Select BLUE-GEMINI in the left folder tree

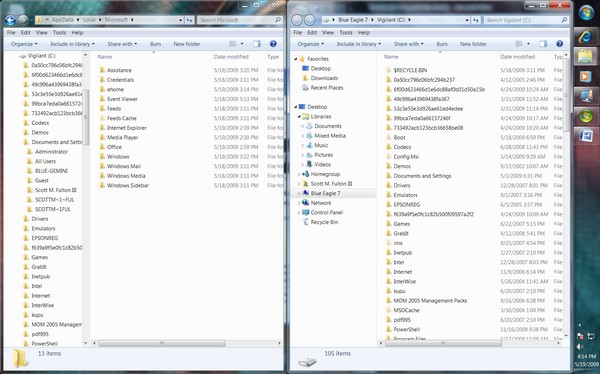pyautogui.click(x=51, y=171)
